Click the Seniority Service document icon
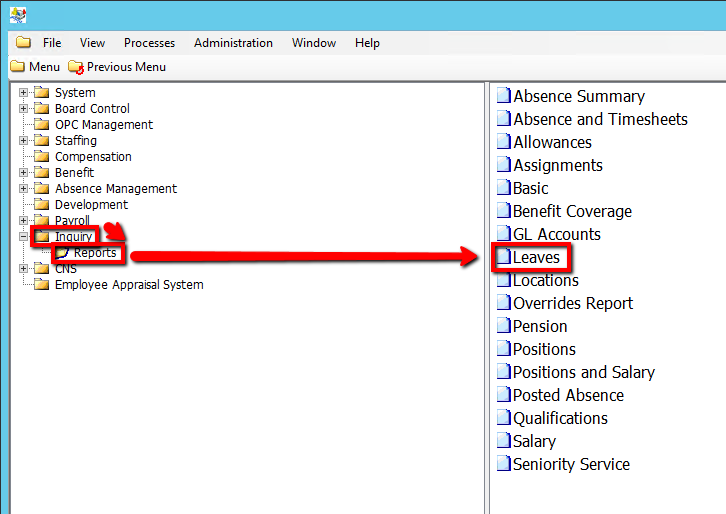The height and width of the screenshot is (514, 726). tap(504, 465)
